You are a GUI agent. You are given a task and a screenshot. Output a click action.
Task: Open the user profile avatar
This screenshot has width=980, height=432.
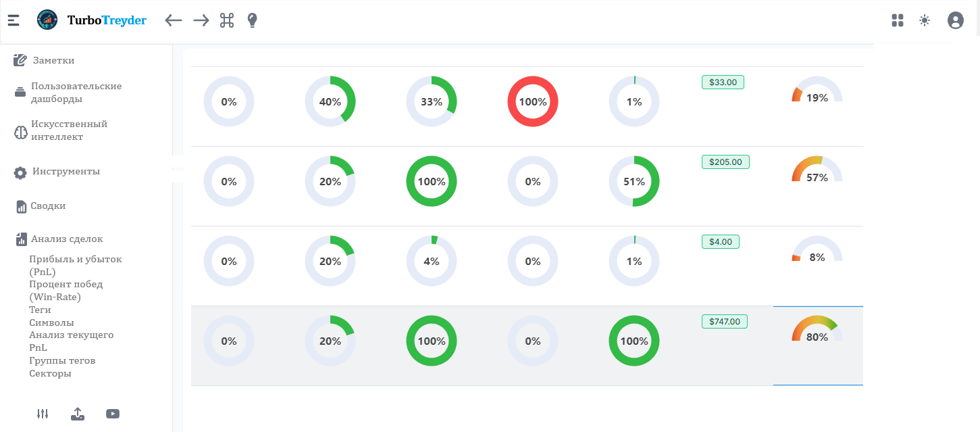[x=956, y=20]
